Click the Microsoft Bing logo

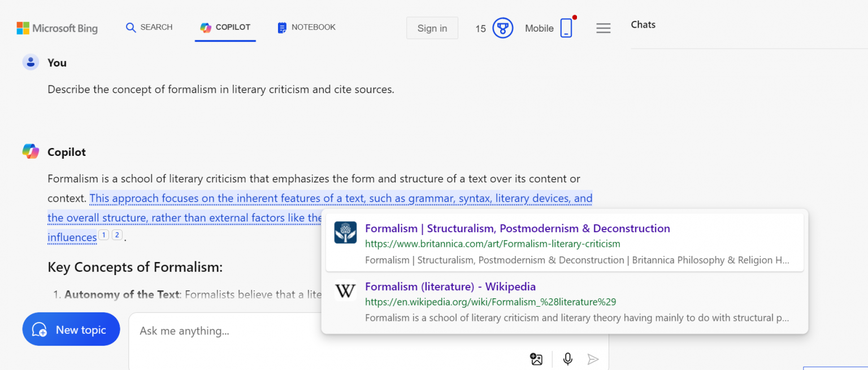click(57, 28)
